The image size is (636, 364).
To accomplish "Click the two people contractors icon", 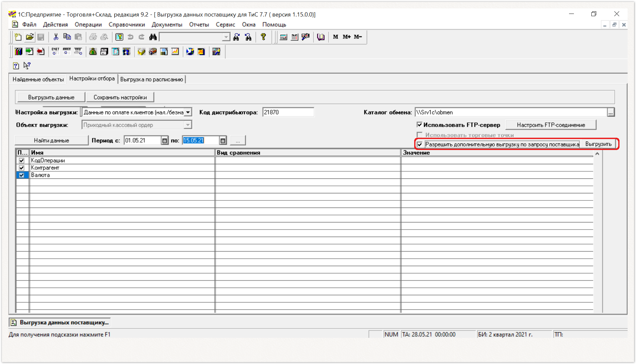I will pyautogui.click(x=126, y=51).
